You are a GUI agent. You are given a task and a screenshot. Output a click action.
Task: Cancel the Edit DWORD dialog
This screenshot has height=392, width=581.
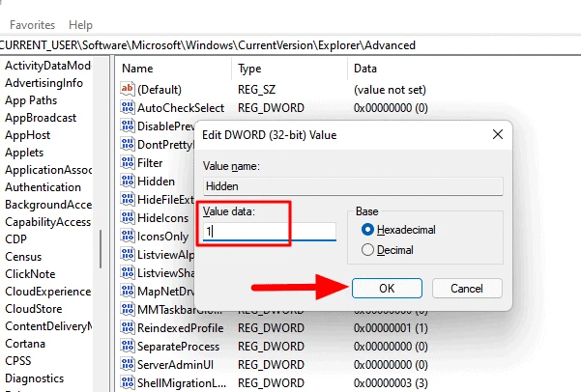467,288
